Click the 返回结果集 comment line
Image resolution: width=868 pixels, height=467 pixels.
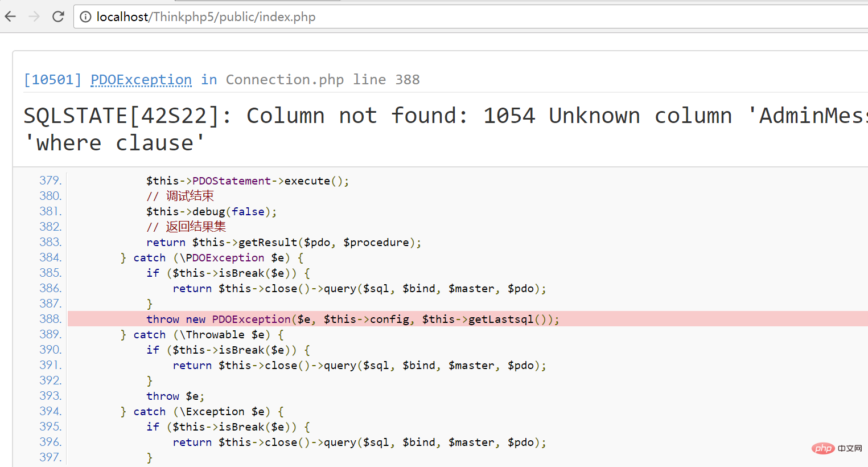[x=186, y=227]
